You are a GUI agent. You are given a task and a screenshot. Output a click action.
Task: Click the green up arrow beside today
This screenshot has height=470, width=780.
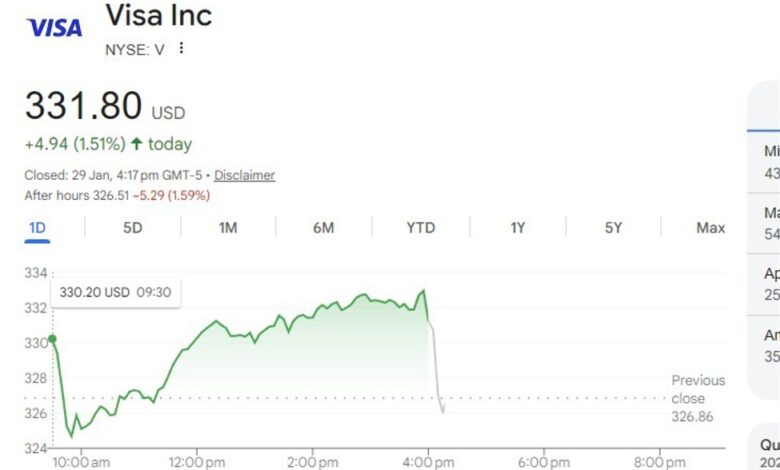pos(137,144)
